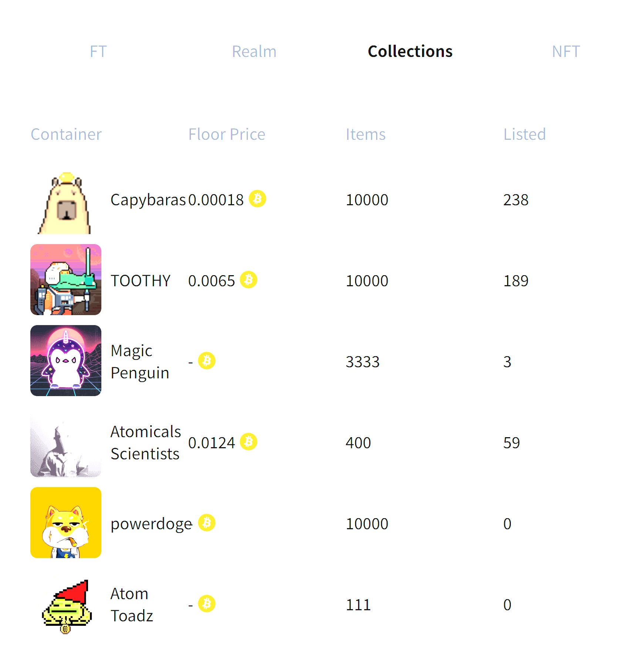Click the Bitcoin icon in powerdoge row

click(207, 523)
